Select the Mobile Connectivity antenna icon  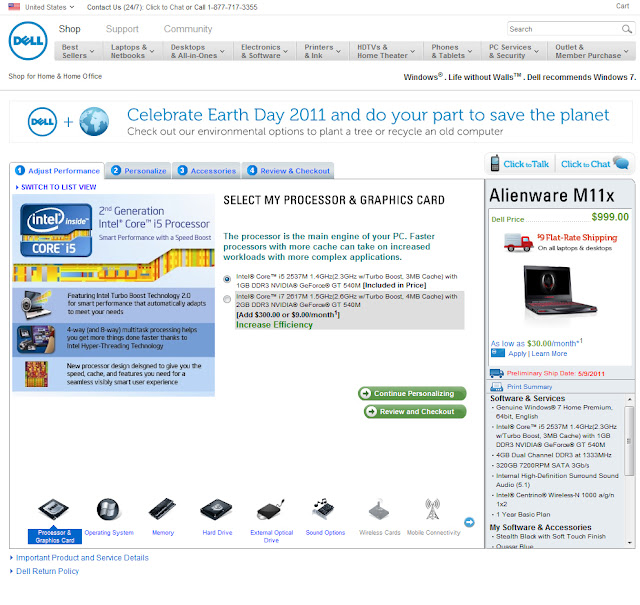(433, 509)
